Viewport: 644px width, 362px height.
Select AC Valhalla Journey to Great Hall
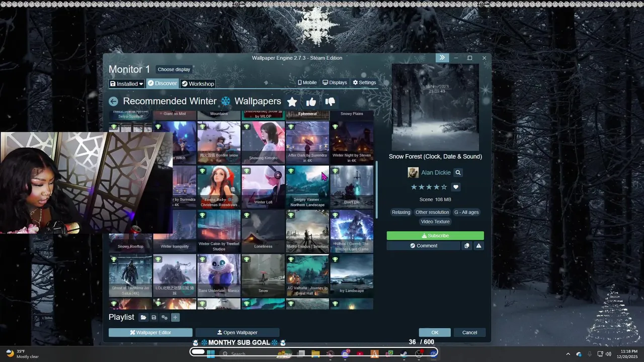coord(307,276)
